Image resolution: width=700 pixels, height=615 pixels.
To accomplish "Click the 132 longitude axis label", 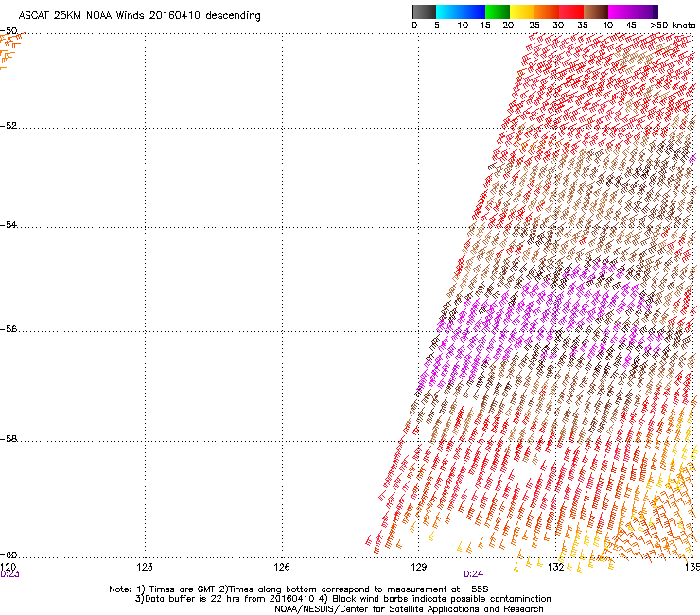I will click(556, 567).
